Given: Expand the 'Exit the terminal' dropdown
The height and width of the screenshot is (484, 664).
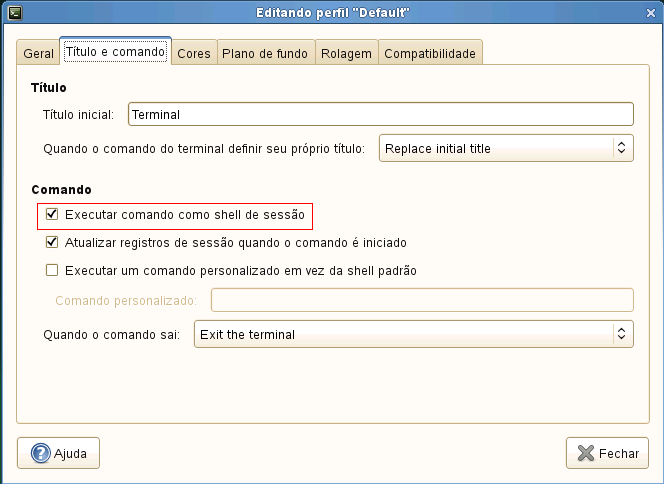Looking at the screenshot, I should [x=413, y=334].
